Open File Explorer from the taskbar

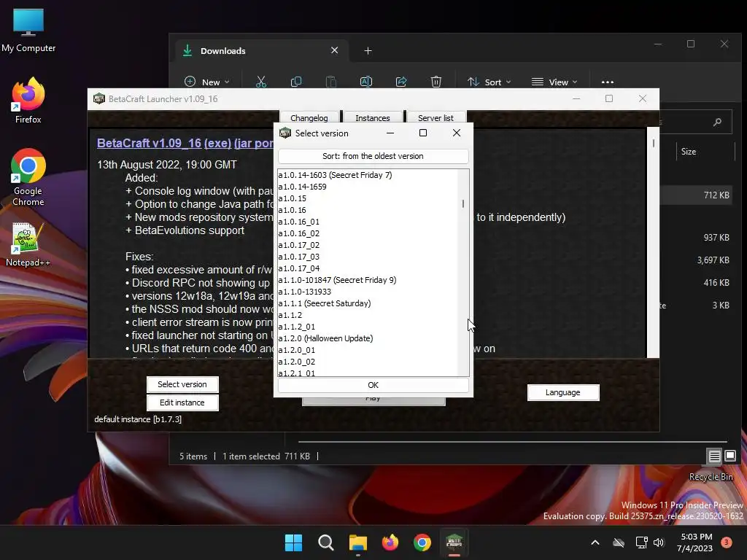(357, 542)
